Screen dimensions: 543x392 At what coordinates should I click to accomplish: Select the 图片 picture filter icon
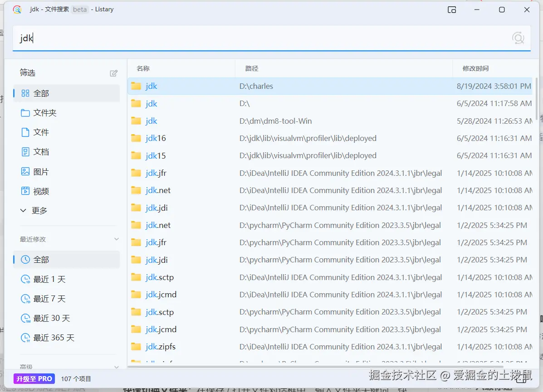point(25,172)
